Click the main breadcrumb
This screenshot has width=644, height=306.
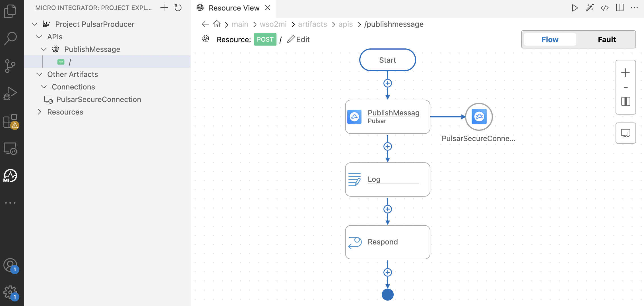(x=240, y=24)
